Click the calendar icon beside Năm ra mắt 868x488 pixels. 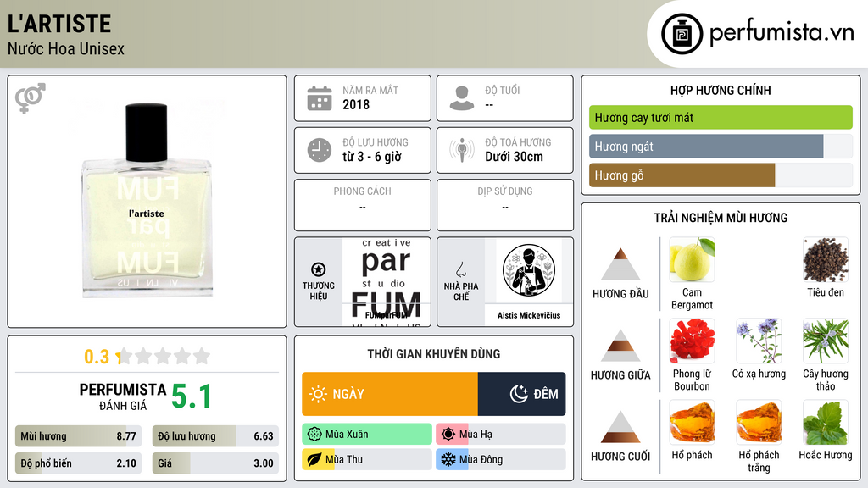point(320,98)
